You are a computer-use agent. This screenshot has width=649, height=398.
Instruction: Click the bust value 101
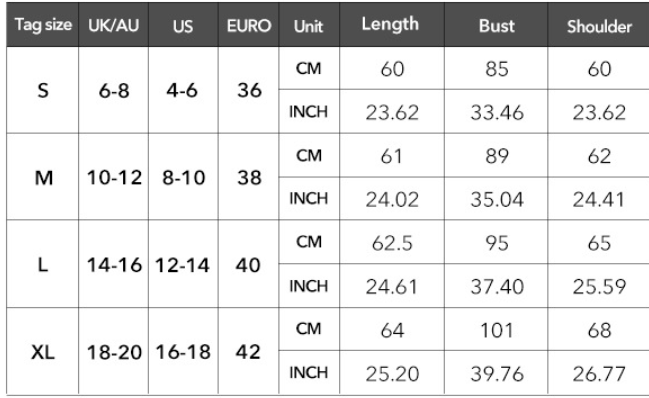(496, 330)
